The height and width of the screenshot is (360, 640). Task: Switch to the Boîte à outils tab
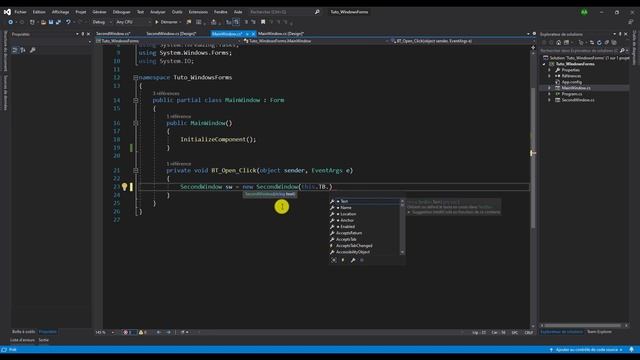(x=23, y=332)
